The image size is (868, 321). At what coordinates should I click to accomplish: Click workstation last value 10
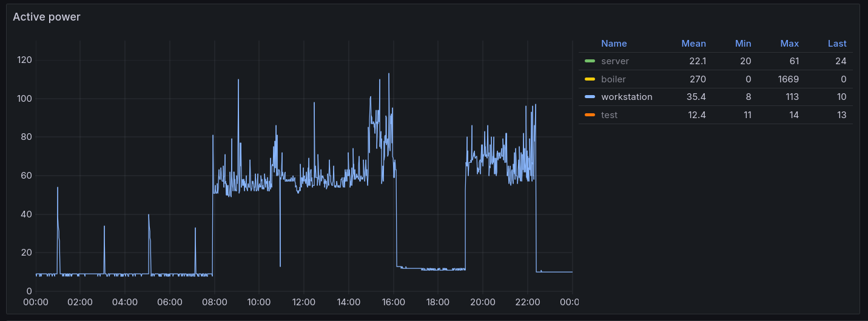click(841, 97)
